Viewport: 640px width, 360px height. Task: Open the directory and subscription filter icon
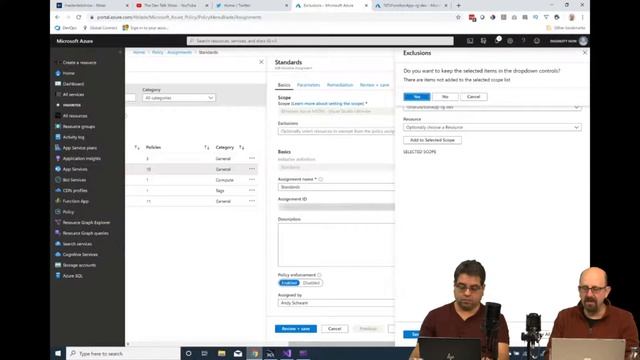click(x=483, y=41)
